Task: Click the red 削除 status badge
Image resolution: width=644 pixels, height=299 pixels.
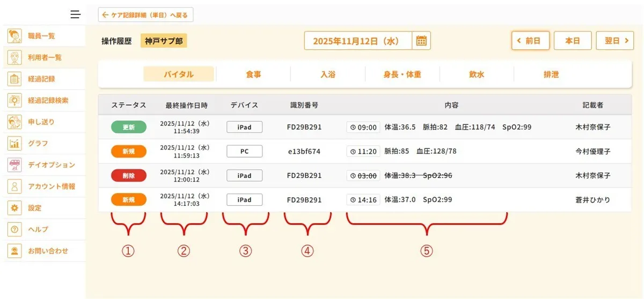Action: (x=128, y=175)
